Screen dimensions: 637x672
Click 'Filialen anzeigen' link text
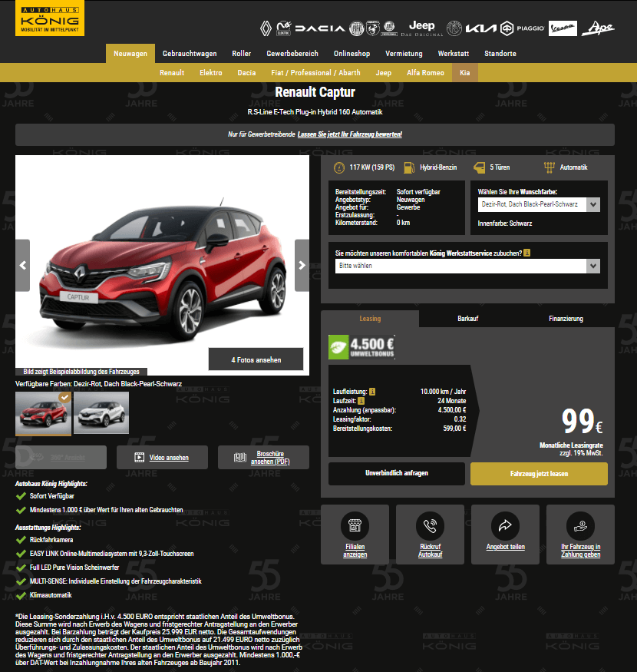pyautogui.click(x=355, y=551)
